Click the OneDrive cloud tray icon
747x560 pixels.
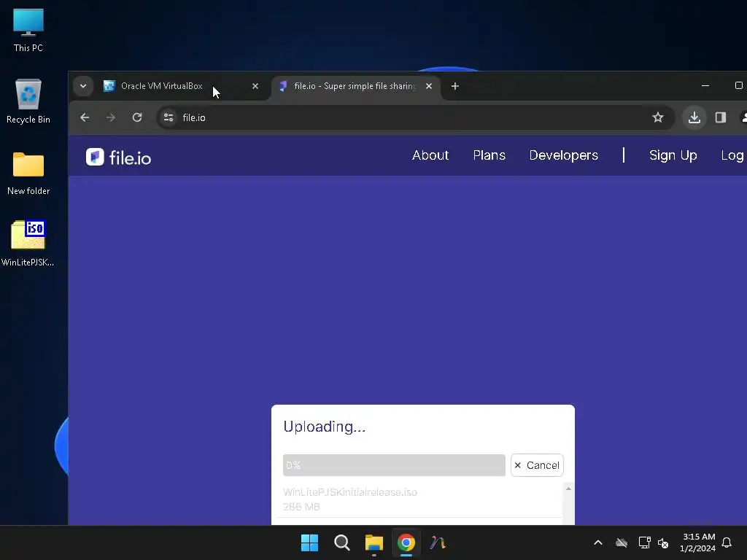point(622,542)
